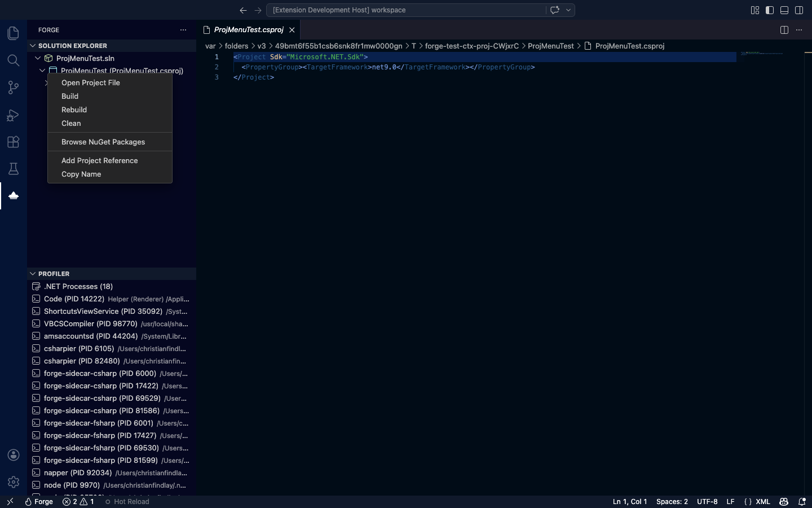Screen dimensions: 812x508
Task: Change UTF-8 file encoding
Action: point(707,501)
